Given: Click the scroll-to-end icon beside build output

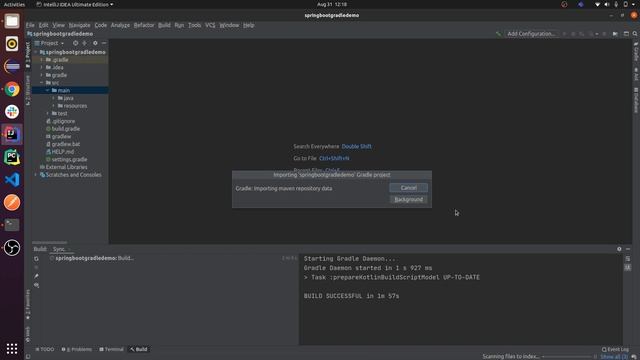Looking at the screenshot, I should coord(628,267).
